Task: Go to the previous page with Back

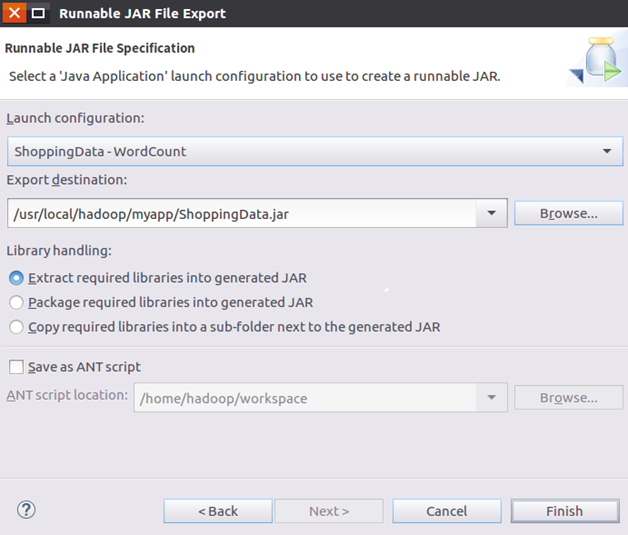Action: pyautogui.click(x=217, y=511)
